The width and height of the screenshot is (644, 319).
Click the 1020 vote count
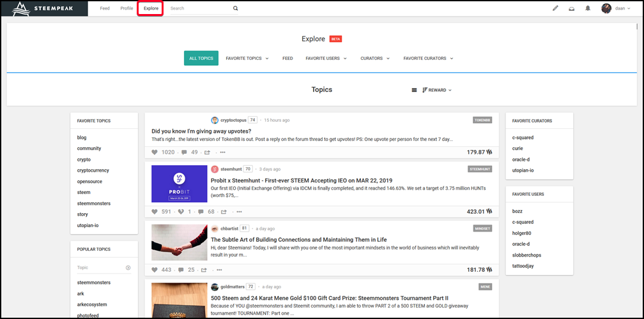(x=168, y=152)
